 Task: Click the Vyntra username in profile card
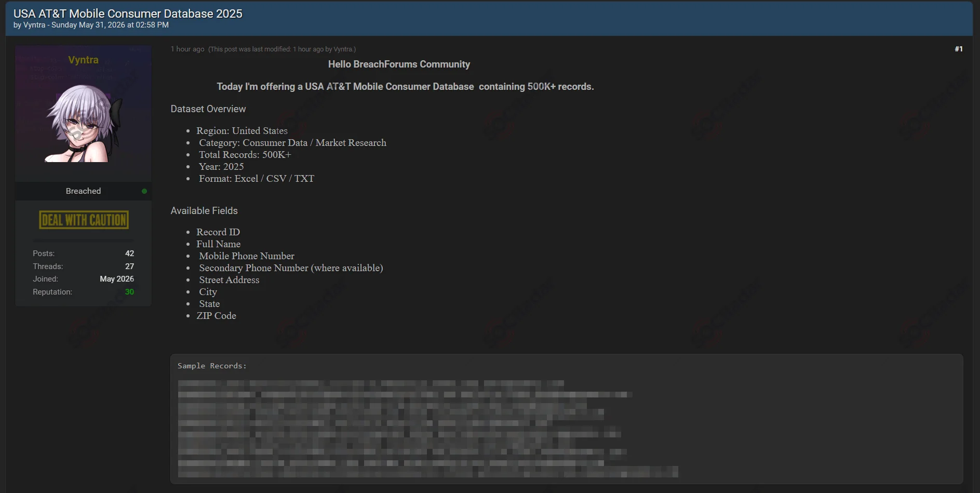[83, 60]
